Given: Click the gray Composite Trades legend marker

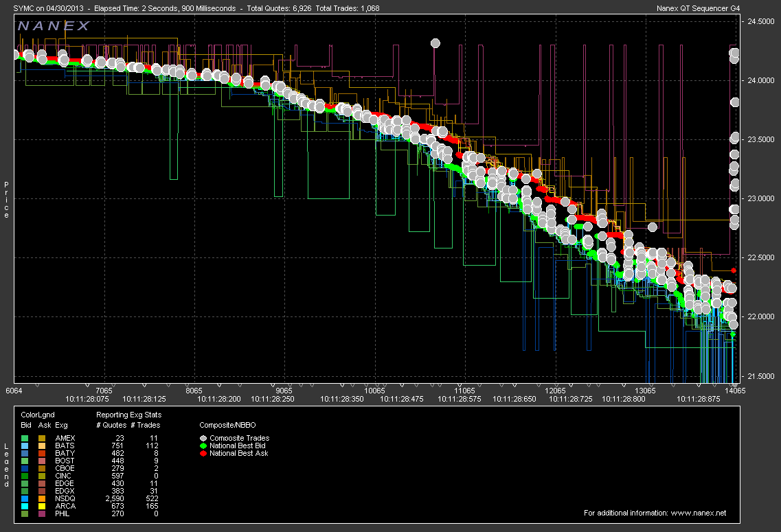Looking at the screenshot, I should (203, 438).
